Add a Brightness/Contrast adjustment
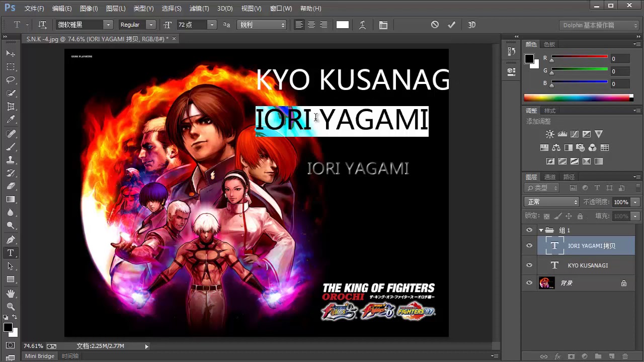The image size is (644, 362). pyautogui.click(x=550, y=134)
